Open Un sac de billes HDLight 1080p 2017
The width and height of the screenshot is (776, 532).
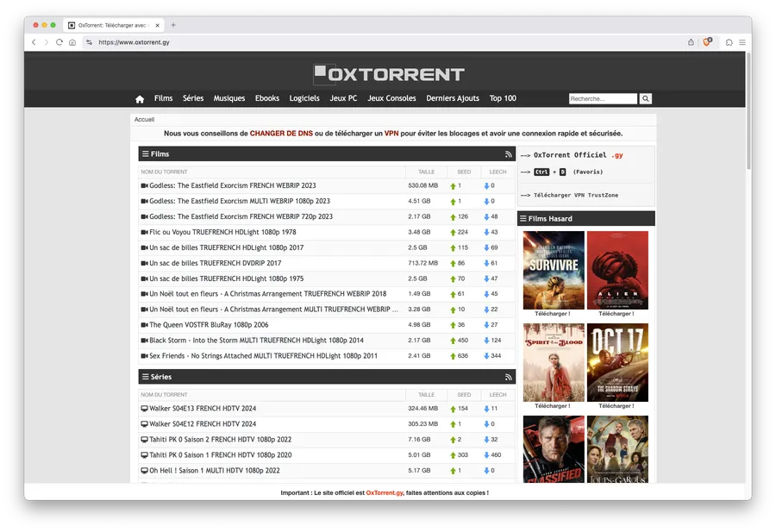(227, 247)
